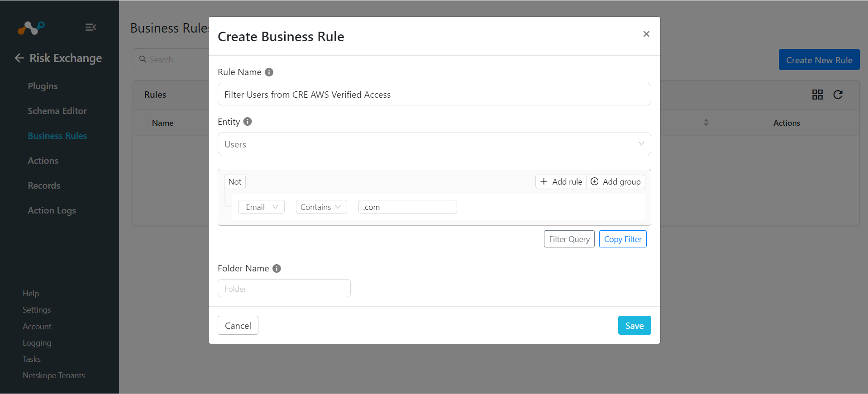Click the search magnifier icon
The image size is (868, 394).
pos(143,59)
